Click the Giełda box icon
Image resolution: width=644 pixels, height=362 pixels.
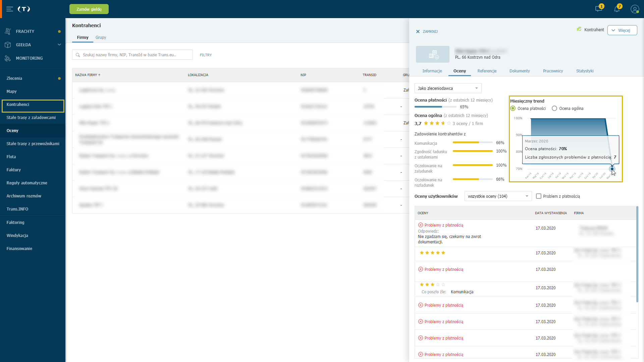(x=8, y=45)
